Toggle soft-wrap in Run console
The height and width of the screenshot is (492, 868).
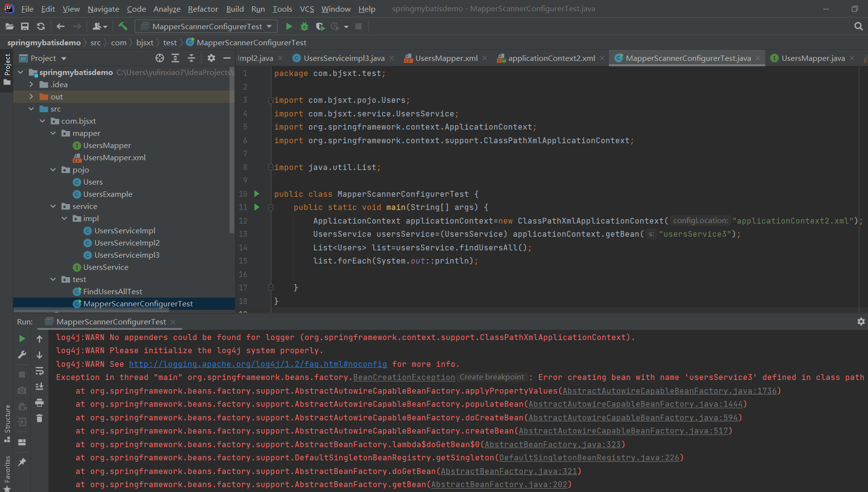(39, 371)
